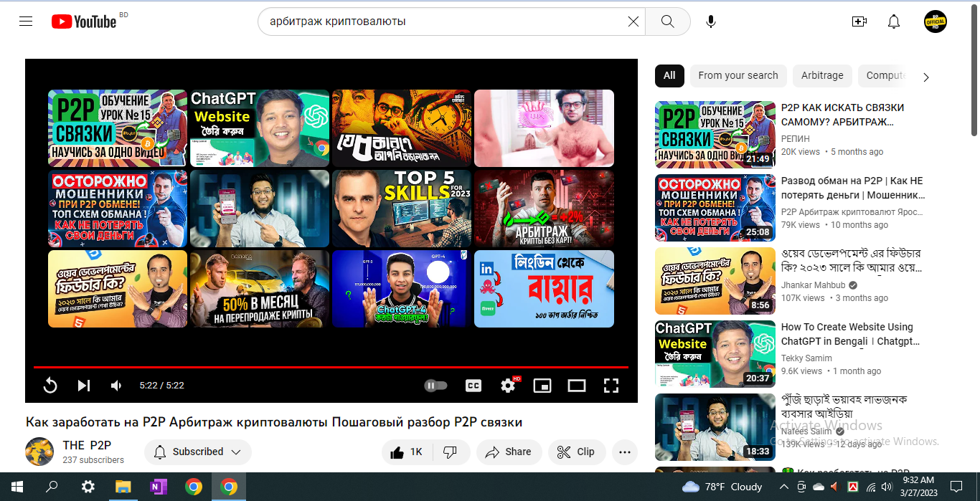The image size is (980, 501).
Task: Clear the search box text with X
Action: point(633,22)
